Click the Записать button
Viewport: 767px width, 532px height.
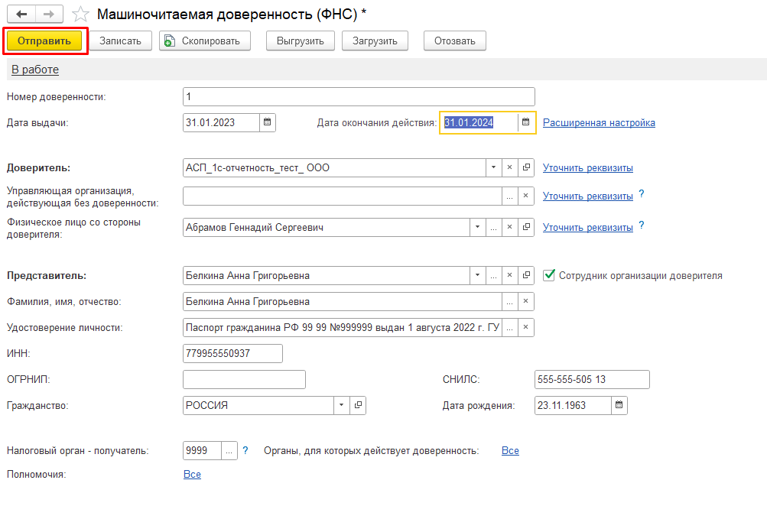[120, 41]
